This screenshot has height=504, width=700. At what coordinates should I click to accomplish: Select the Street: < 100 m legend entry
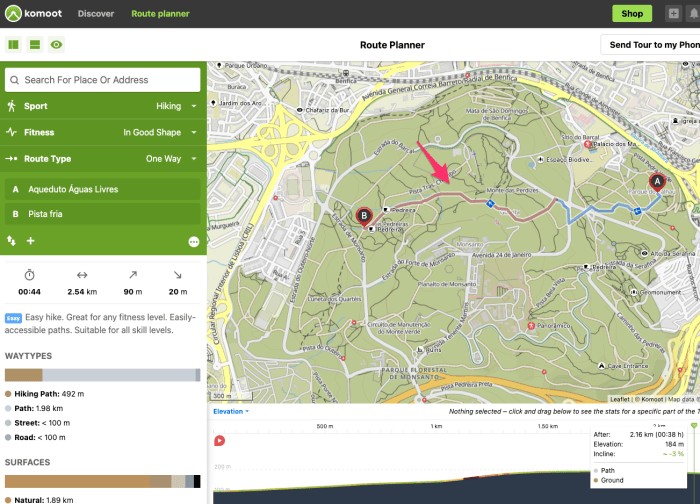click(x=38, y=423)
